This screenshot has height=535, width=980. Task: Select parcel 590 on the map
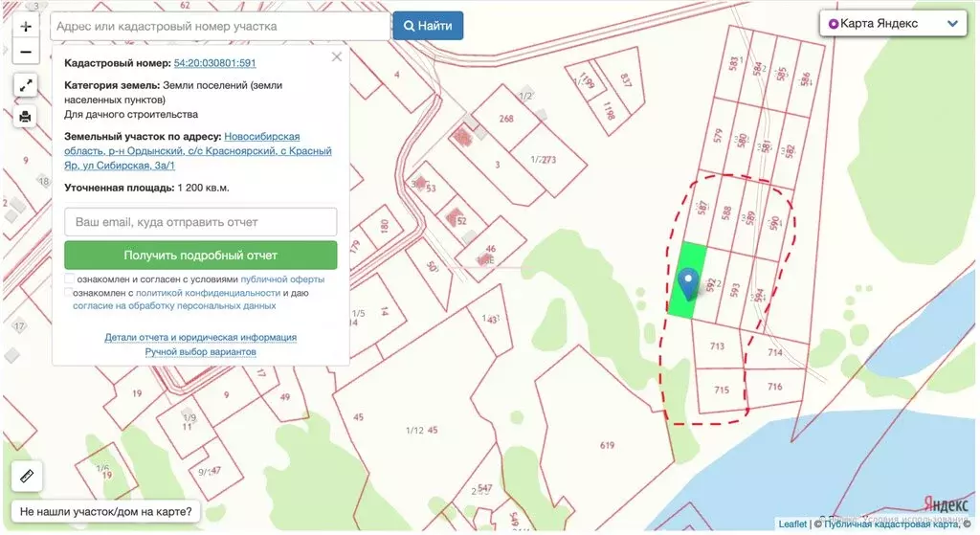pyautogui.click(x=774, y=222)
